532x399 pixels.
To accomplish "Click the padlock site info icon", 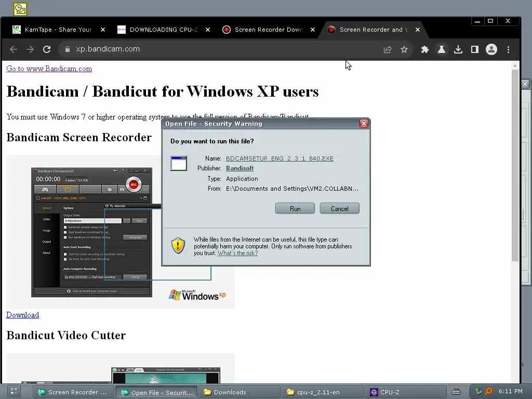I will point(68,49).
